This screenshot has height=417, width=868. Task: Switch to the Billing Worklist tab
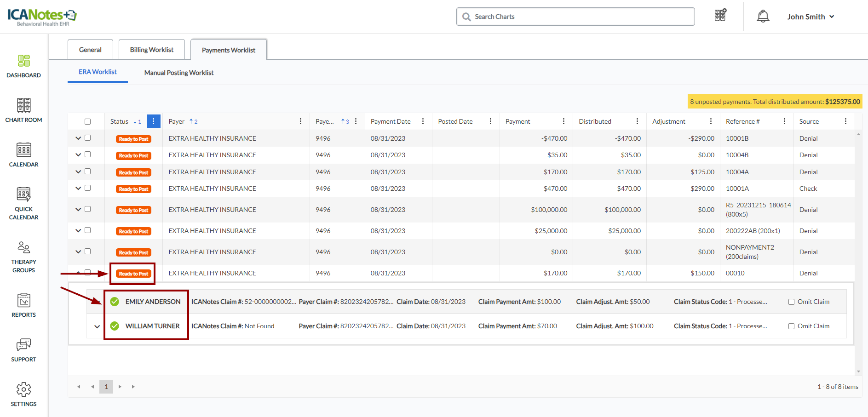point(151,50)
